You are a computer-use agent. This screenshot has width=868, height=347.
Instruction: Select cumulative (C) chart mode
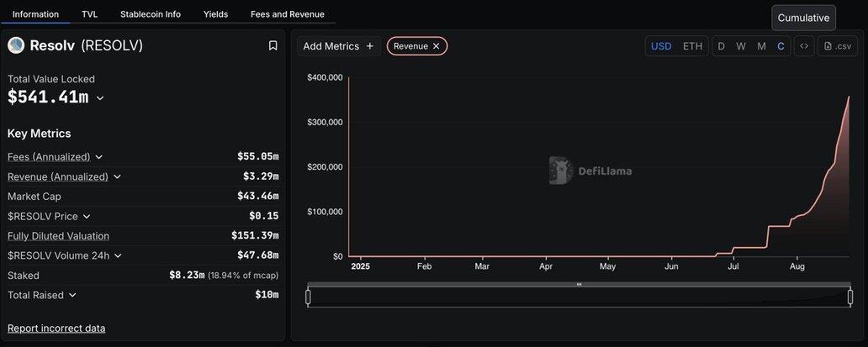click(x=781, y=46)
